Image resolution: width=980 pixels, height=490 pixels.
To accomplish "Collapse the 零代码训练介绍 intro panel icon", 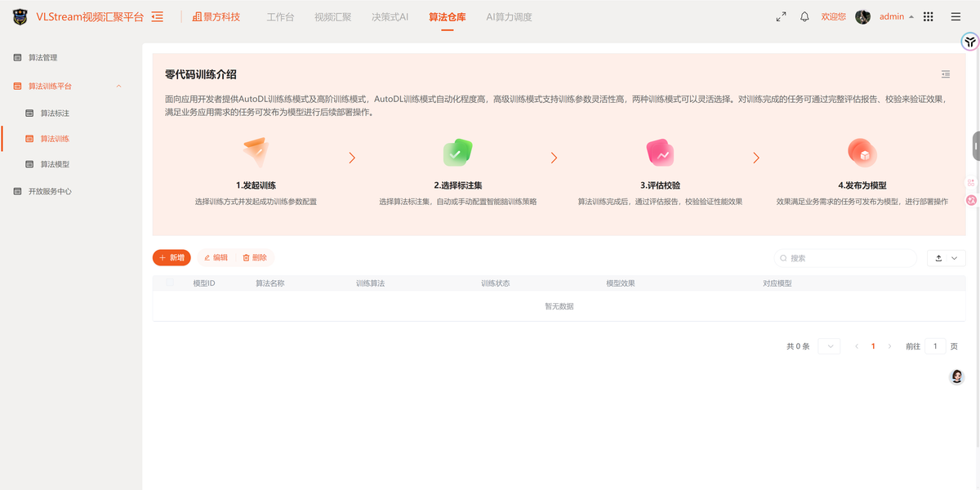I will click(946, 74).
